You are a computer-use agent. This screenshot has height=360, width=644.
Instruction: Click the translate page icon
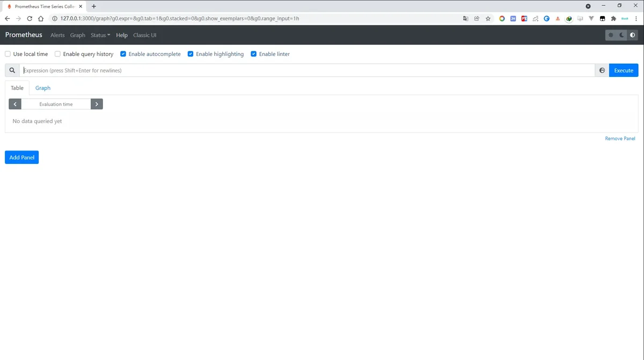[465, 18]
